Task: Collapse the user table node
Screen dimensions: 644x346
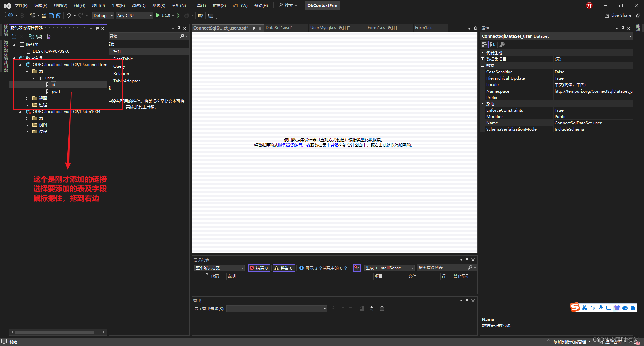Action: [x=33, y=78]
